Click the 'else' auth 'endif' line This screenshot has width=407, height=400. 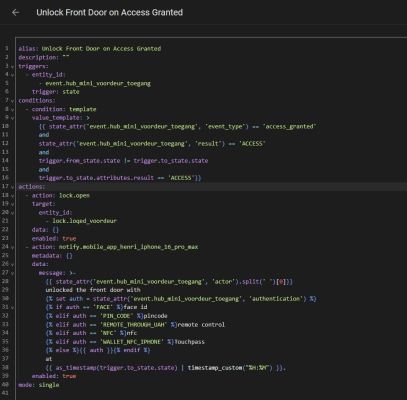(x=98, y=350)
